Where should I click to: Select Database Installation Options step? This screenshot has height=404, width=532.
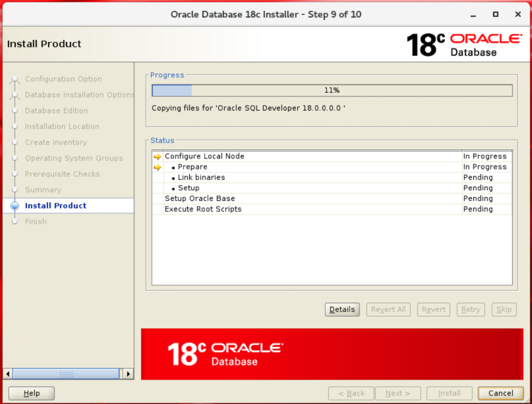coord(79,95)
